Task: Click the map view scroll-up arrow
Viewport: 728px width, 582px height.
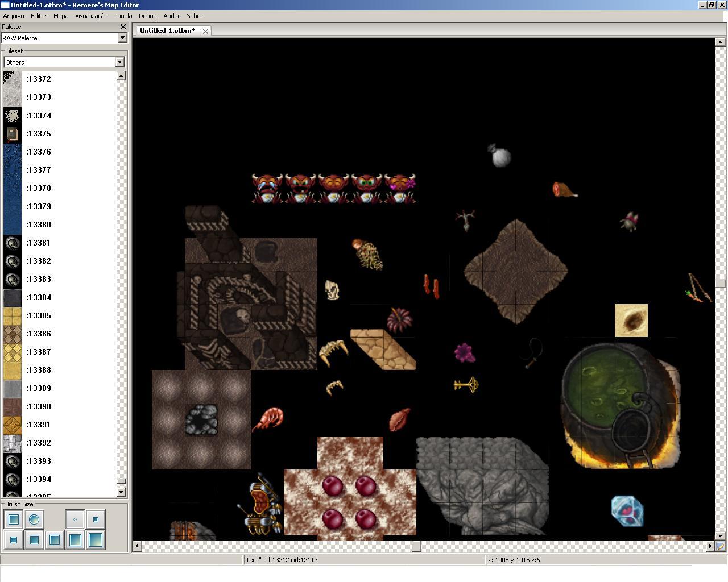Action: coord(720,42)
